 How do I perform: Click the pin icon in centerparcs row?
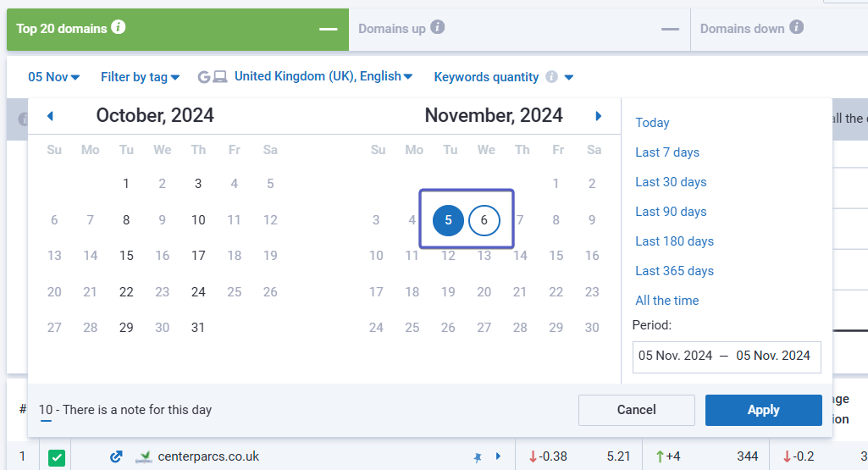click(x=478, y=457)
